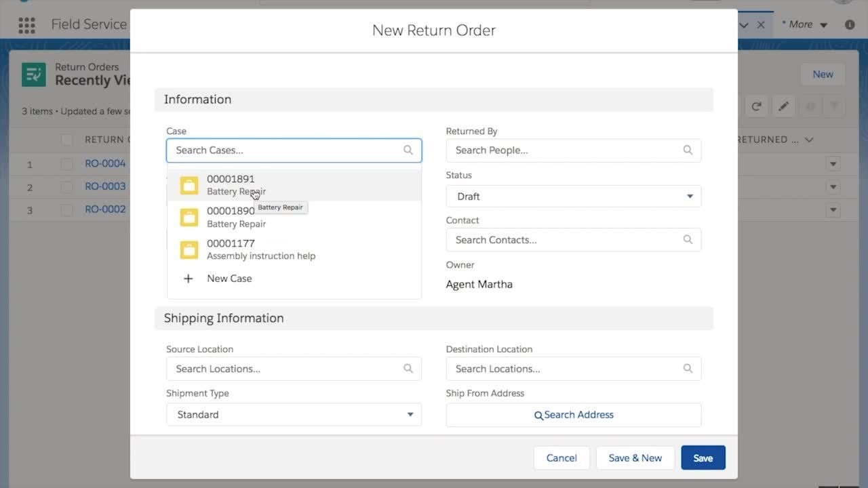
Task: Check the box for row RO-0004
Action: (x=66, y=164)
